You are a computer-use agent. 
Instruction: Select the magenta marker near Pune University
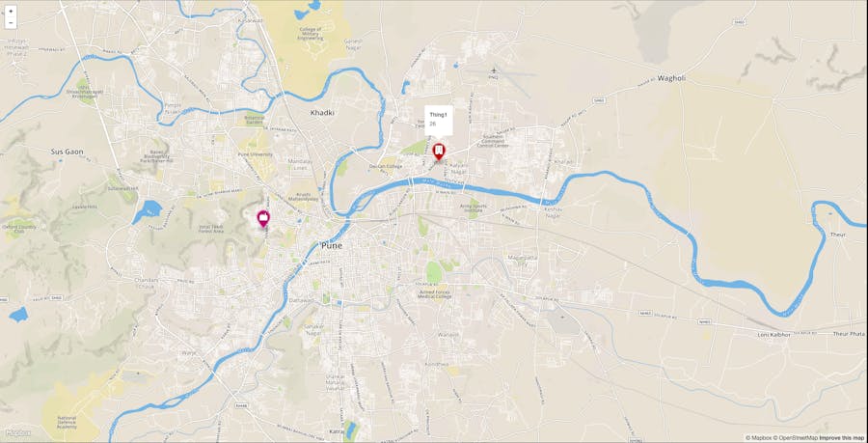(263, 219)
